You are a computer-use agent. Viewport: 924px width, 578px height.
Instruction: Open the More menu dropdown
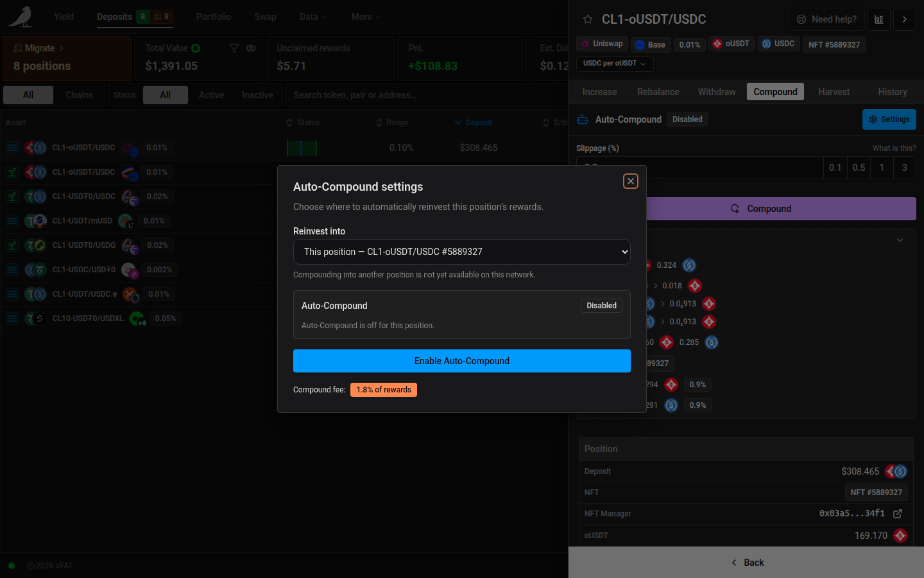(x=366, y=17)
